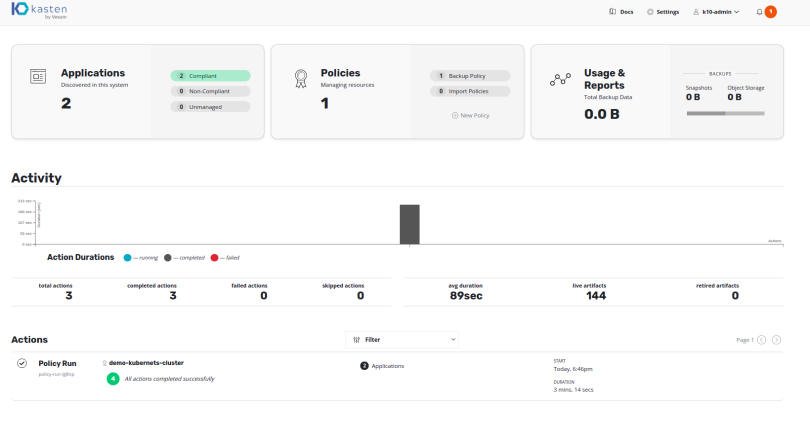Click the running legend blue dot

(x=127, y=258)
